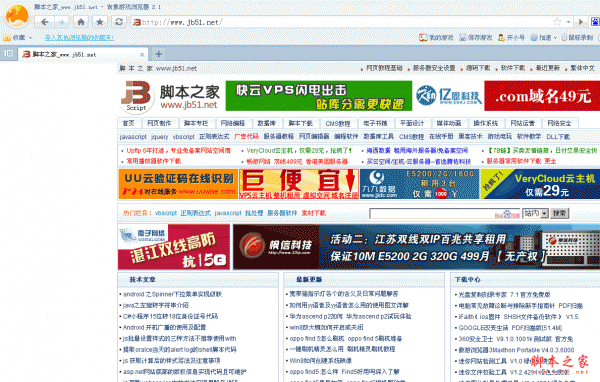Click 鼠标录制 mouse recording item
Image resolution: width=600 pixels, height=382 pixels.
pos(577,38)
